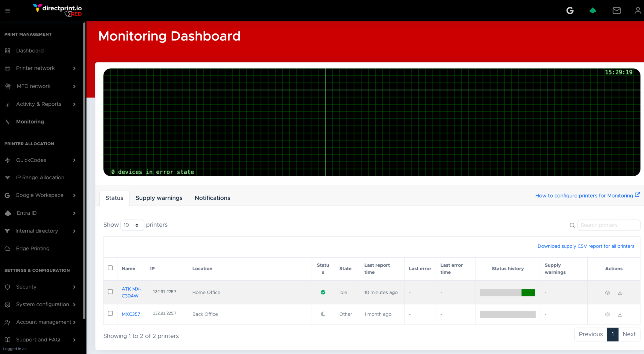The width and height of the screenshot is (644, 354).
Task: Open the user profile icon
Action: (637, 11)
